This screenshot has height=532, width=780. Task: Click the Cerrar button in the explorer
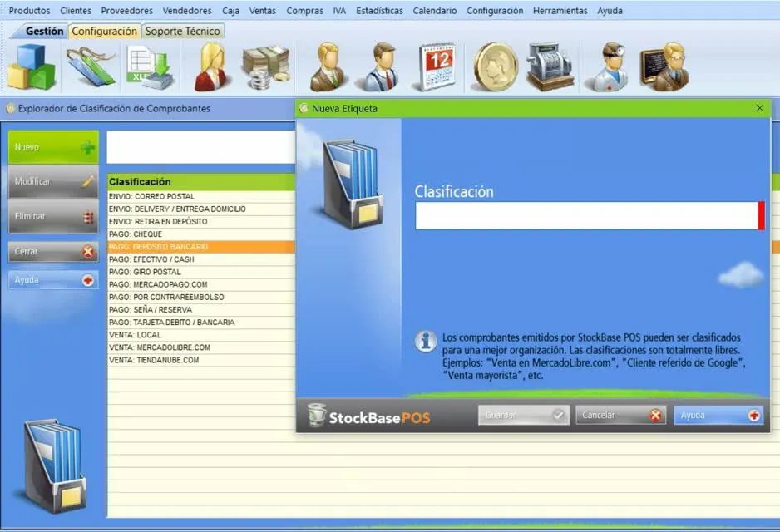(x=53, y=252)
